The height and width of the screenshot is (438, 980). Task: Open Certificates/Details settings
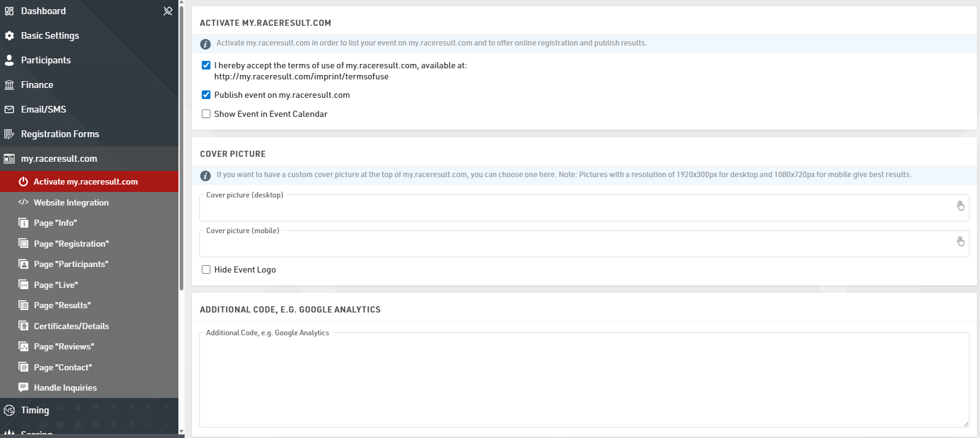71,326
